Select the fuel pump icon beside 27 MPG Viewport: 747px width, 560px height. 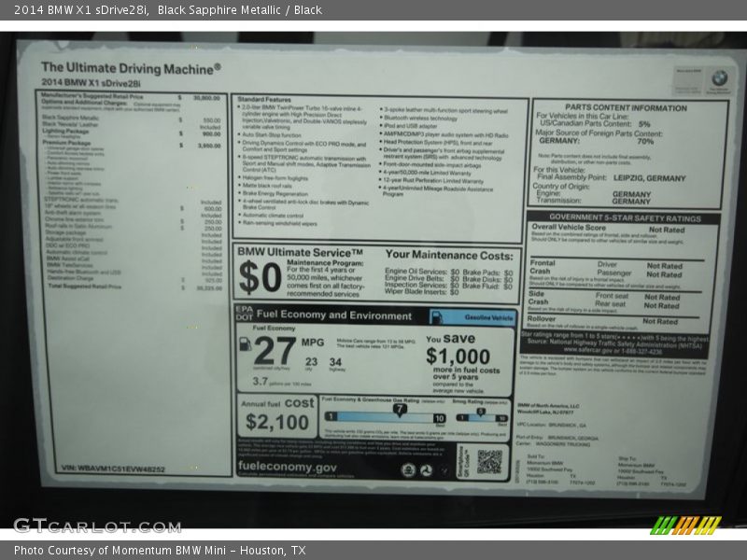(246, 346)
